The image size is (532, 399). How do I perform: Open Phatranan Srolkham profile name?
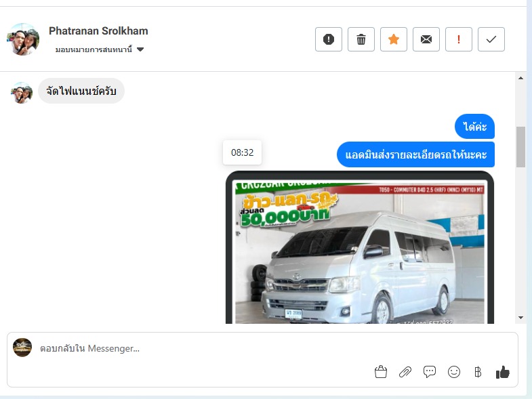[98, 31]
